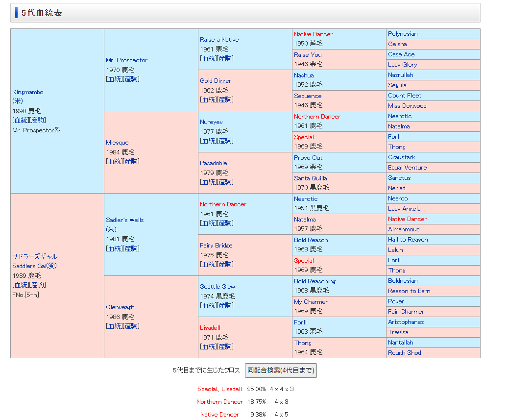Open the Rough Shod link

(x=404, y=353)
